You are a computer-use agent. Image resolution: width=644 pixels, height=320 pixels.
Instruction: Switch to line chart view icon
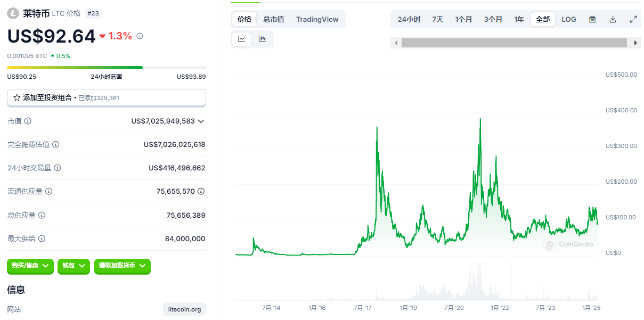tap(242, 39)
